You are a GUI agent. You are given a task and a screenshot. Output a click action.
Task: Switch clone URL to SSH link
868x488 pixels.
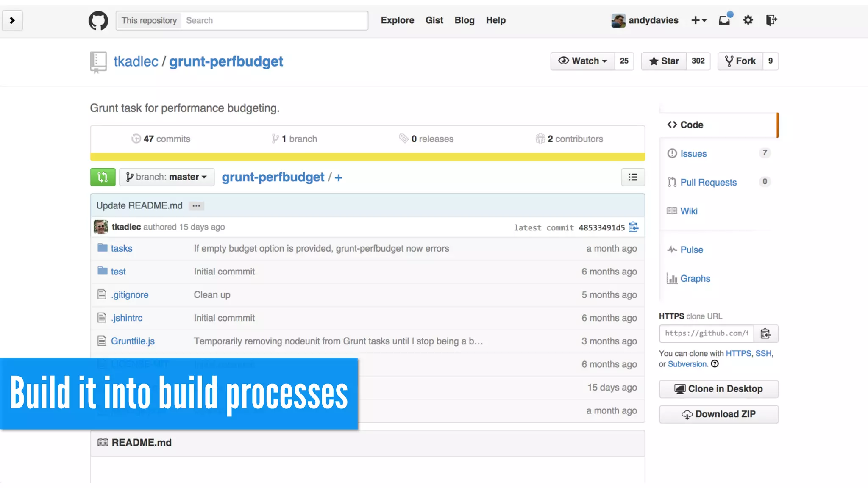pyautogui.click(x=763, y=353)
